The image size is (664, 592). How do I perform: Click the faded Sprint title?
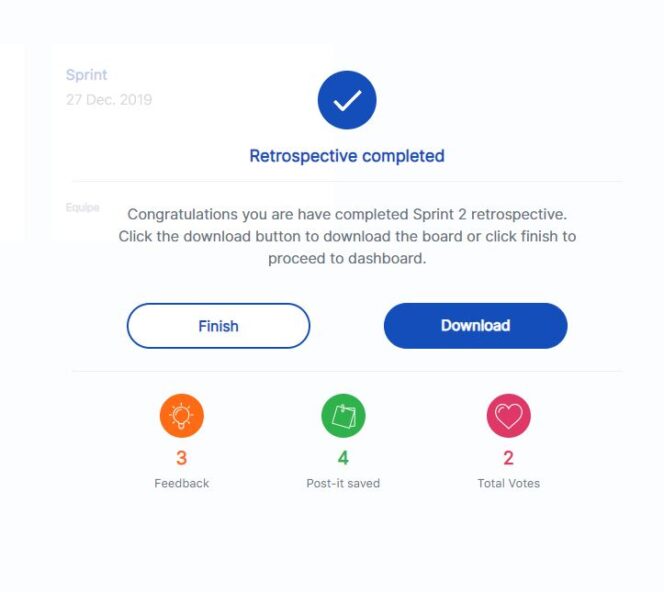pos(86,75)
